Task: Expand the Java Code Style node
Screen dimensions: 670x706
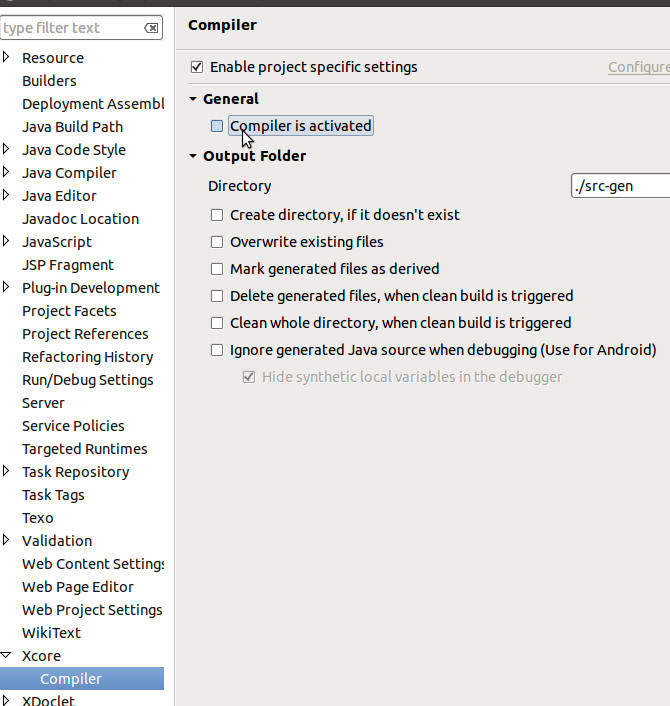Action: [x=6, y=149]
